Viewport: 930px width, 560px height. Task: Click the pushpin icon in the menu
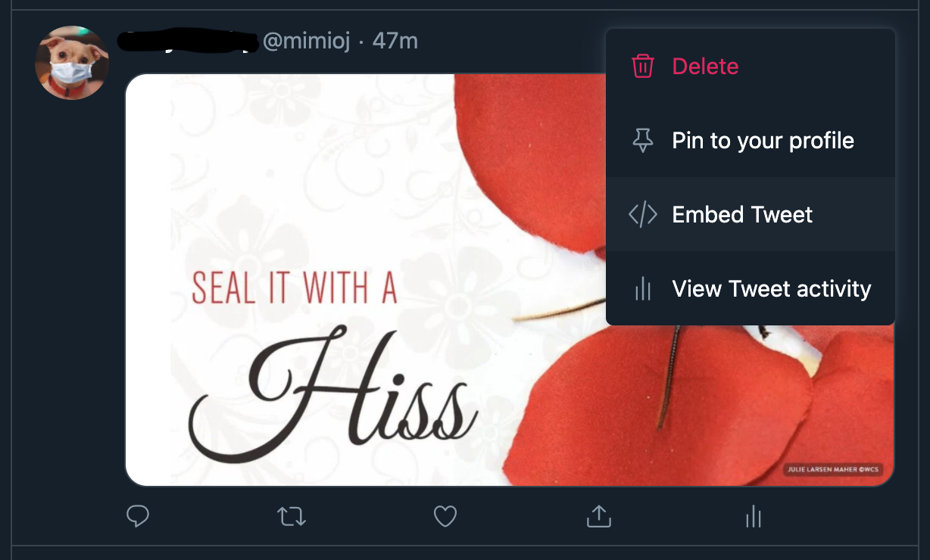(x=643, y=141)
